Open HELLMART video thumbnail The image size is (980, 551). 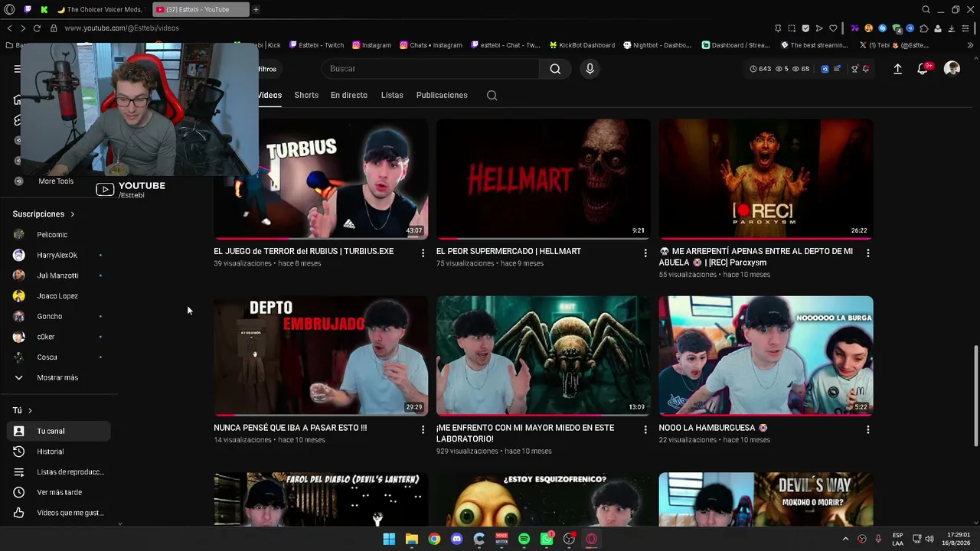544,179
